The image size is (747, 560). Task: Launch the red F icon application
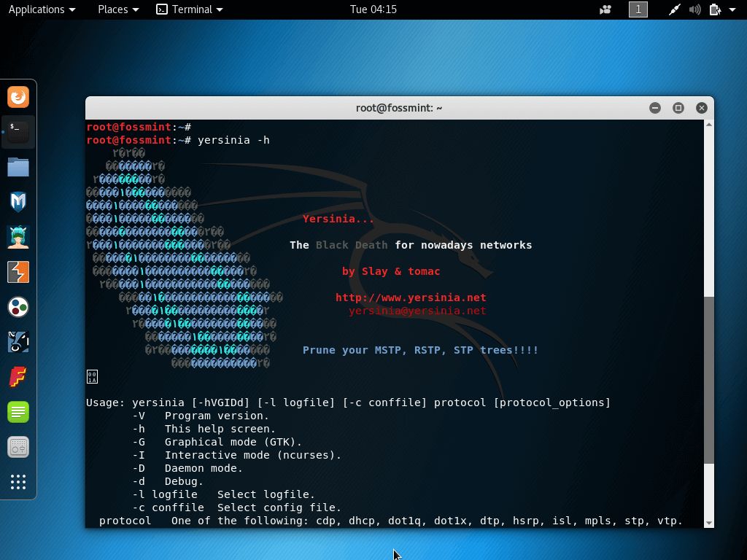click(18, 377)
